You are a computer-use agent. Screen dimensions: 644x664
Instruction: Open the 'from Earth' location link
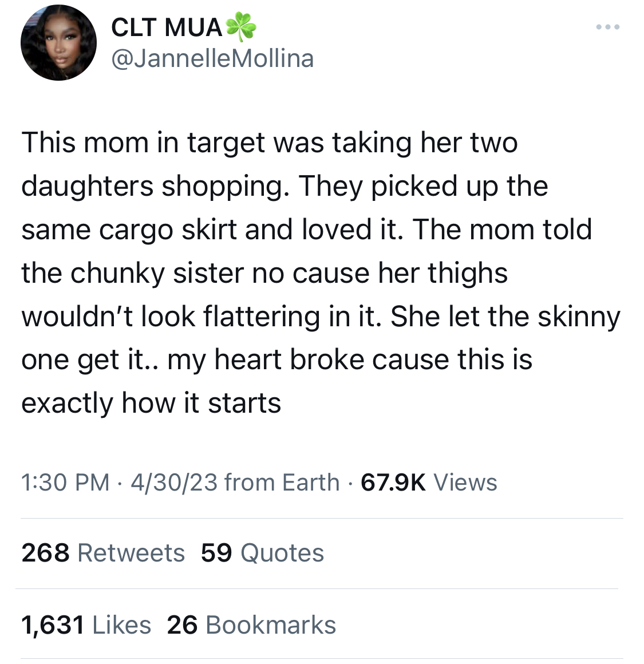tap(282, 483)
